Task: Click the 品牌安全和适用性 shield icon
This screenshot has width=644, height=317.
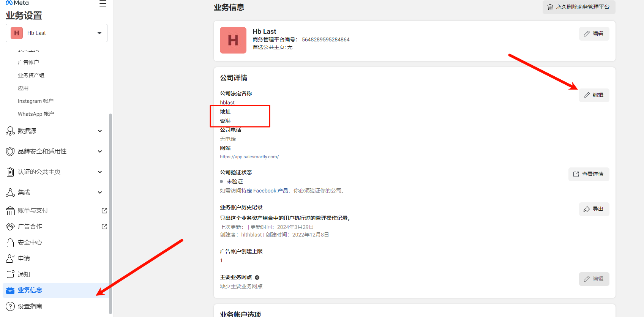Action: [x=10, y=151]
